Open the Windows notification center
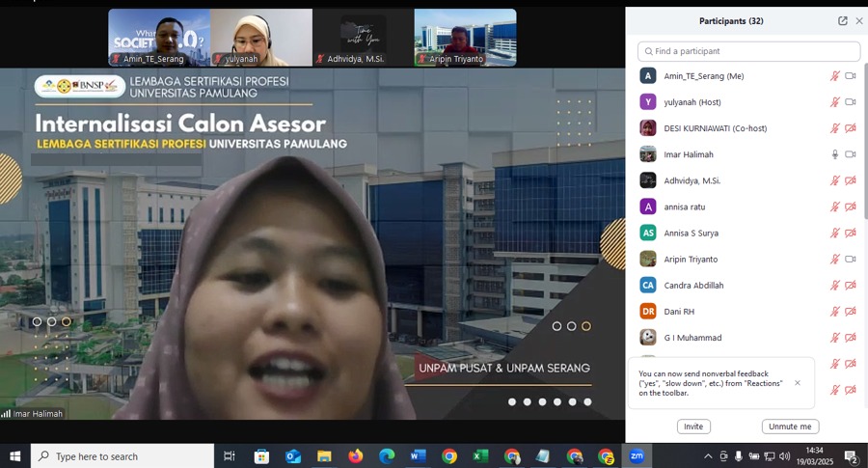This screenshot has height=468, width=868. 852,456
